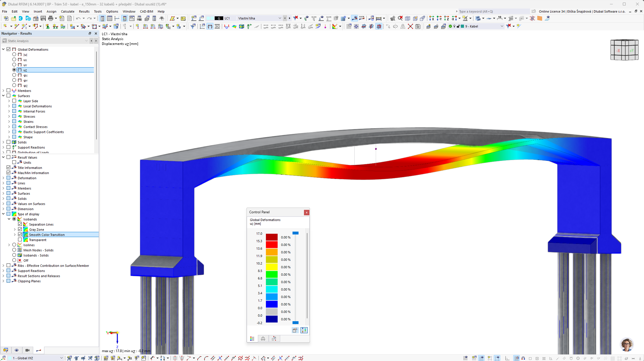Expand the Members results tree node
Viewport: 644px width, 361px height.
[3, 90]
